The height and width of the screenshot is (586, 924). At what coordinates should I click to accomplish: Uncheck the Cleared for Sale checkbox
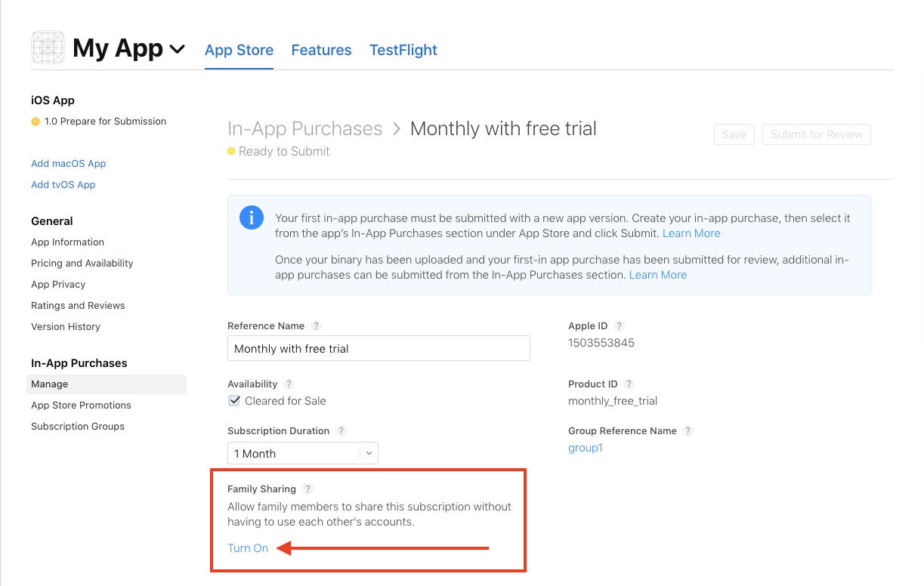click(x=234, y=400)
